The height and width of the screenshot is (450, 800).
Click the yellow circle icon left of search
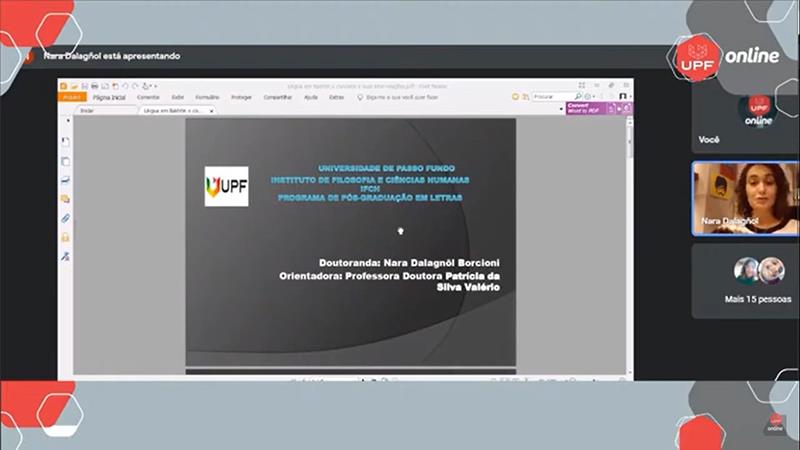515,96
